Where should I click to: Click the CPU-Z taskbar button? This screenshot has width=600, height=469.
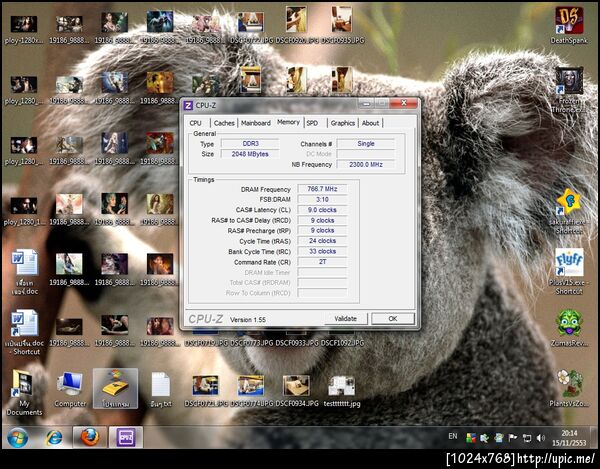click(126, 437)
